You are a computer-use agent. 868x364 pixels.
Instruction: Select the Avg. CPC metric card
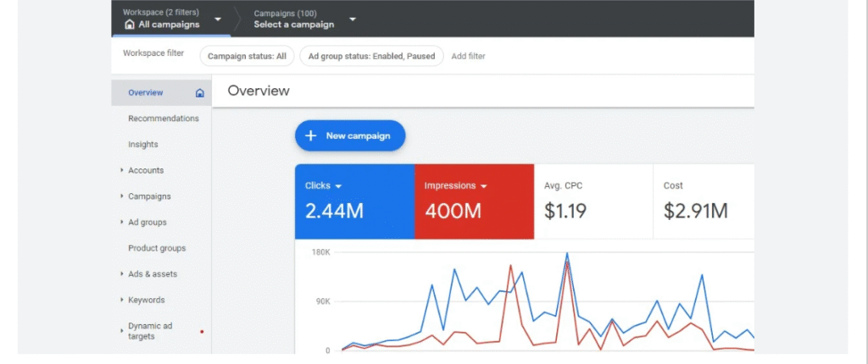pos(593,201)
